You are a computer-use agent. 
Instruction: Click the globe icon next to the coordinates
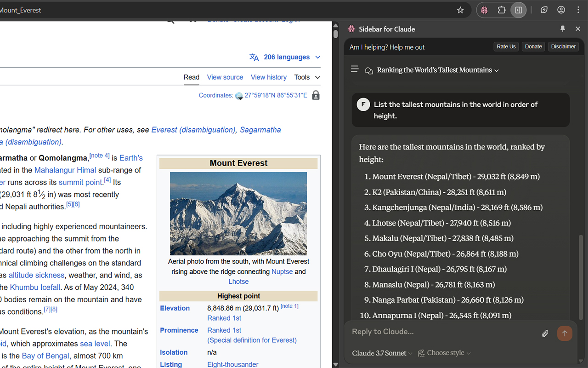pyautogui.click(x=239, y=96)
